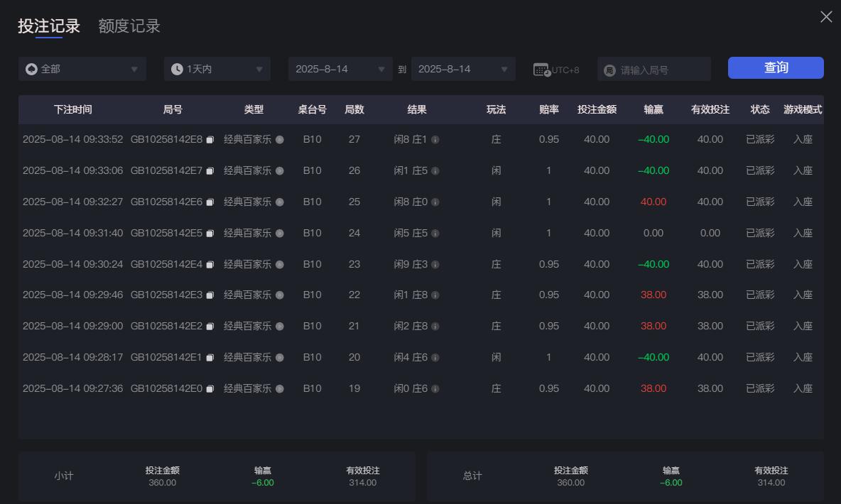The width and height of the screenshot is (841, 504).
Task: Expand the 1天内 time range dropdown
Action: pyautogui.click(x=217, y=68)
